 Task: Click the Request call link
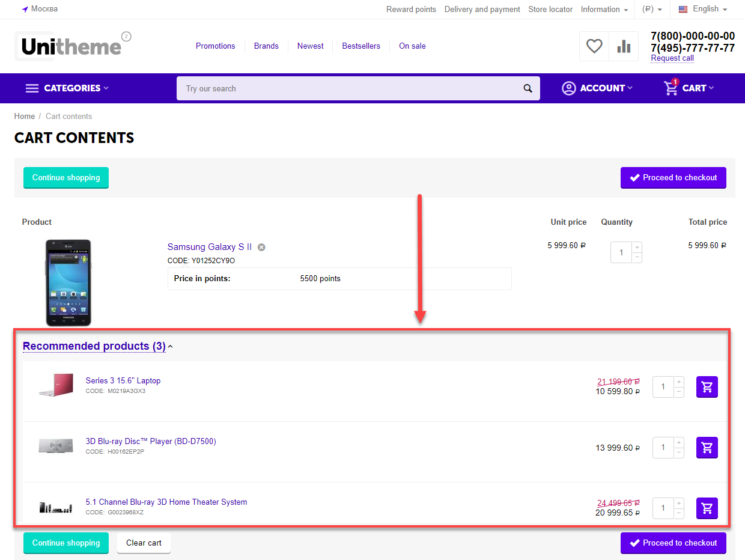(672, 58)
